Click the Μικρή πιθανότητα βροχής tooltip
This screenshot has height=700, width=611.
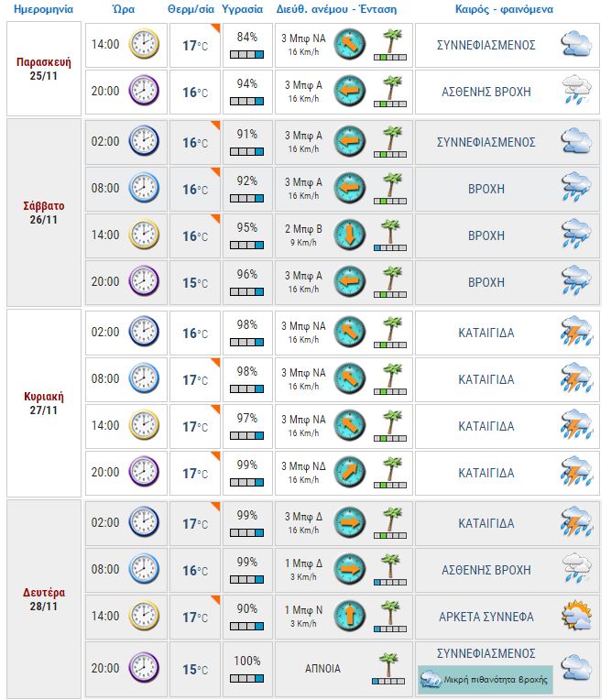coord(486,680)
